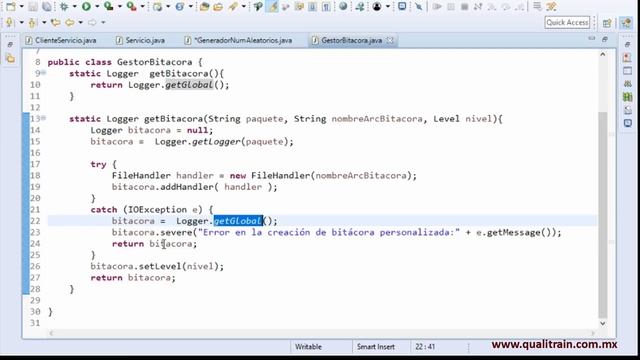
Task: Click the Save All icon
Action: (47, 6)
